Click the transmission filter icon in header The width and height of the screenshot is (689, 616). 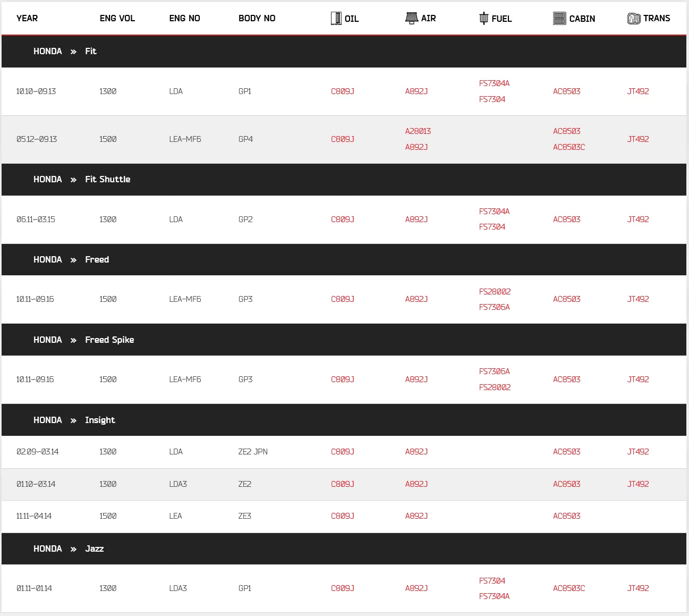point(634,19)
